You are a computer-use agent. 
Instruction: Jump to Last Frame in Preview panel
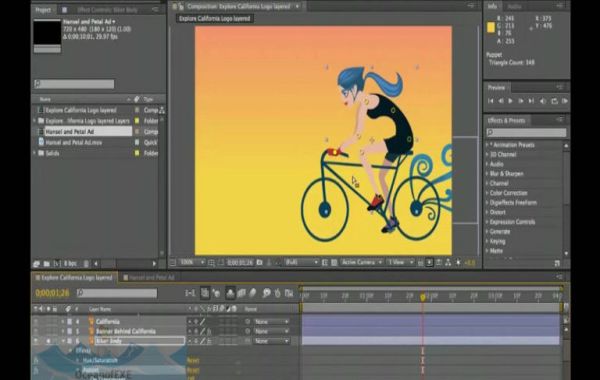(x=531, y=101)
